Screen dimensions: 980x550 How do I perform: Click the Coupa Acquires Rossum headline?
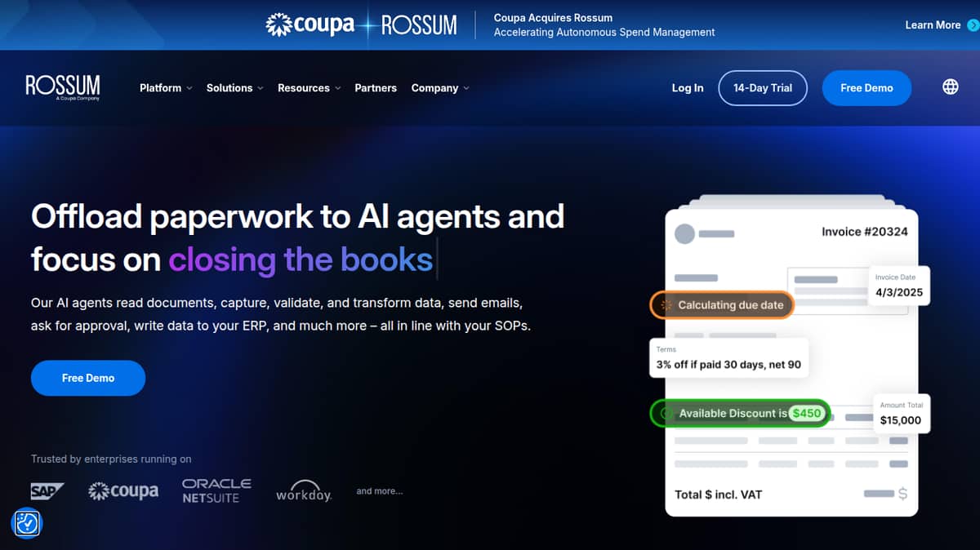553,18
